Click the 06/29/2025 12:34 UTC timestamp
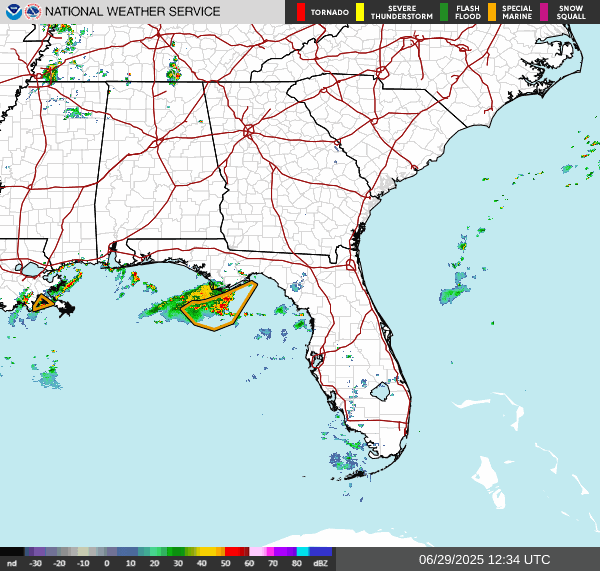 pyautogui.click(x=484, y=560)
